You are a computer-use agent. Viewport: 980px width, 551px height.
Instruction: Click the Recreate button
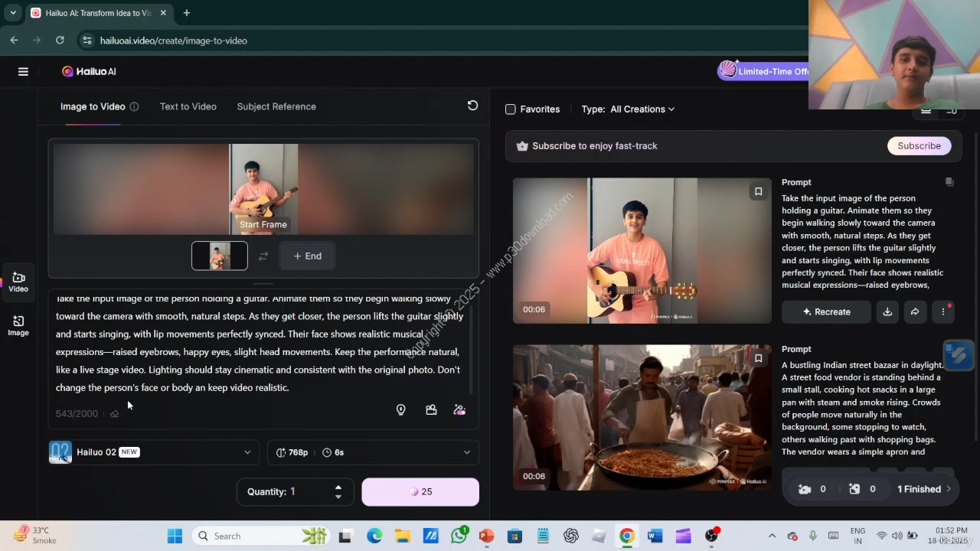(x=826, y=311)
